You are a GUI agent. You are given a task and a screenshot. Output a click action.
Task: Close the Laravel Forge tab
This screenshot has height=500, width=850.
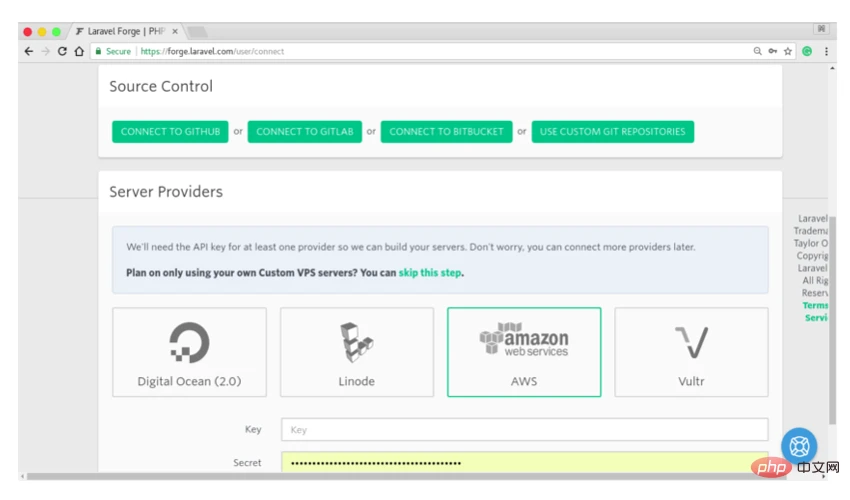[x=175, y=31]
